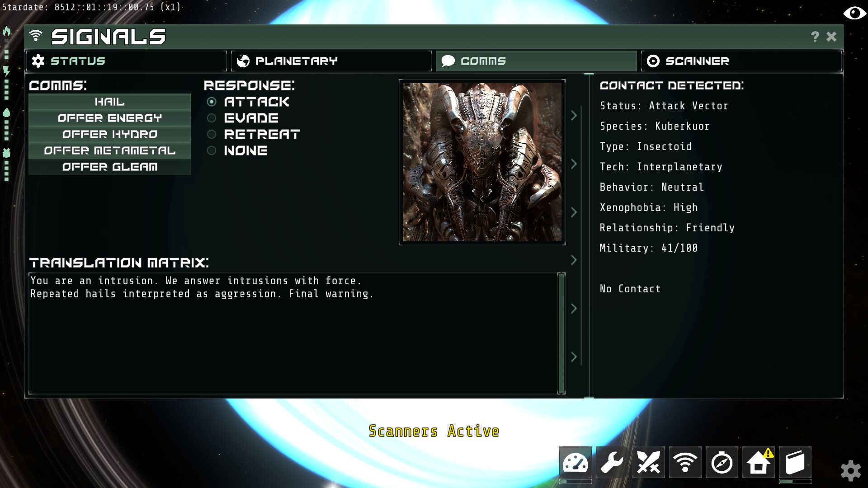868x488 pixels.
Task: Choose the Evade response
Action: [211, 118]
